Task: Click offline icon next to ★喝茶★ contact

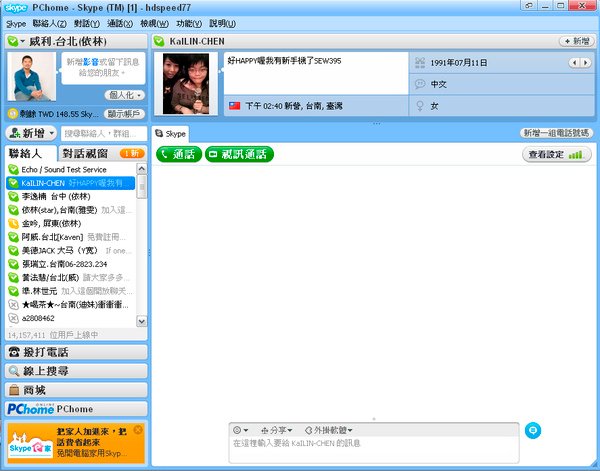Action: 13,305
